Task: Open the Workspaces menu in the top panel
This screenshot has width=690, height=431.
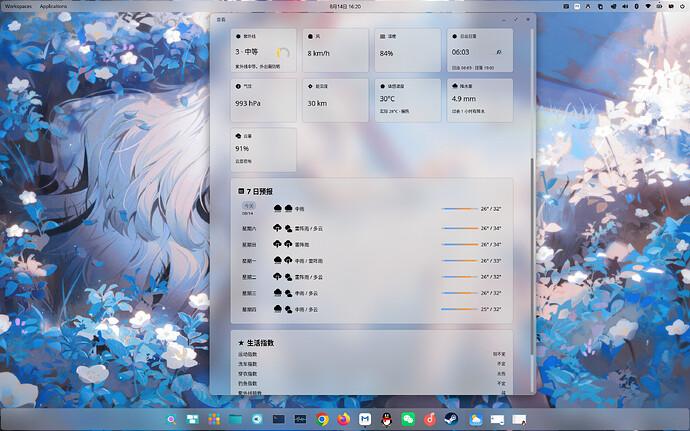Action: pyautogui.click(x=18, y=6)
